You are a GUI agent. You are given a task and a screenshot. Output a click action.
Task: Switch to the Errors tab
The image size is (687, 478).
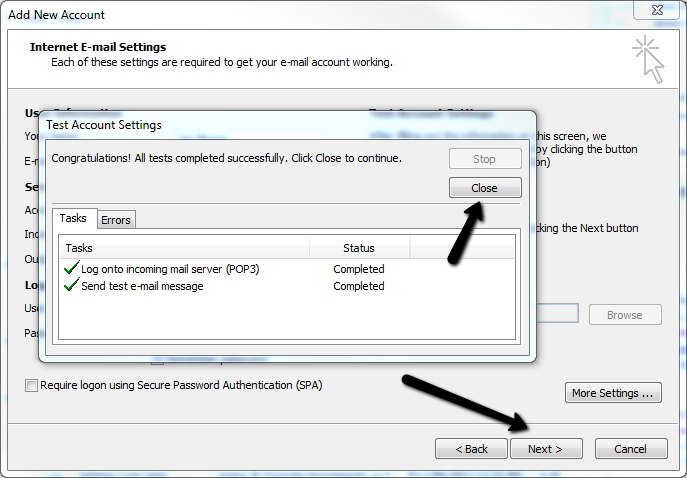(116, 220)
